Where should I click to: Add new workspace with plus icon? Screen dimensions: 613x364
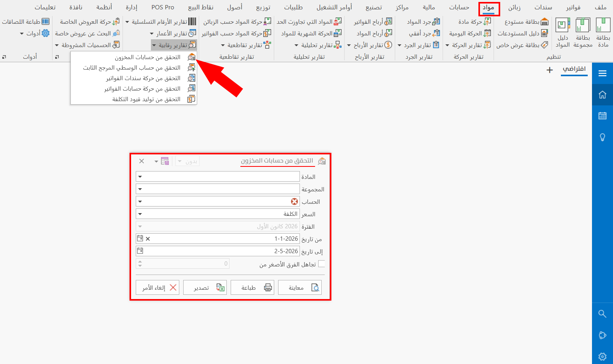pos(550,70)
